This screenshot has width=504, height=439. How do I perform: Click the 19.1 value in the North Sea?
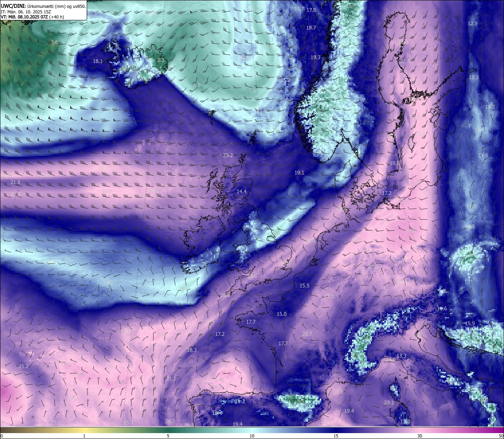299,172
